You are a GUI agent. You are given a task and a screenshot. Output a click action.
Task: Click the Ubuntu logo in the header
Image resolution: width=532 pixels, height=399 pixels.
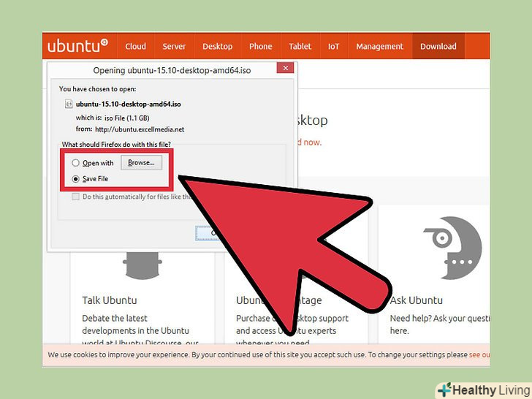pyautogui.click(x=77, y=46)
